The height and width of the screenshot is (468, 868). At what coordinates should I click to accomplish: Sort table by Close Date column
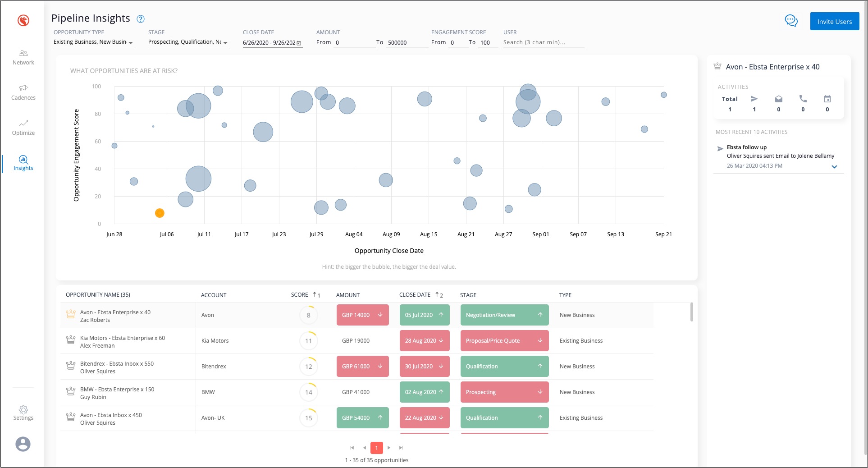415,295
